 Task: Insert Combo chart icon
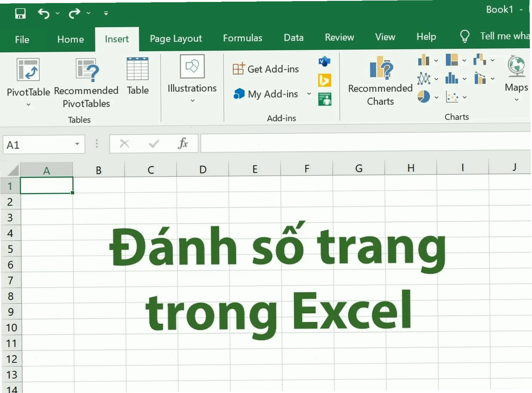pyautogui.click(x=480, y=78)
